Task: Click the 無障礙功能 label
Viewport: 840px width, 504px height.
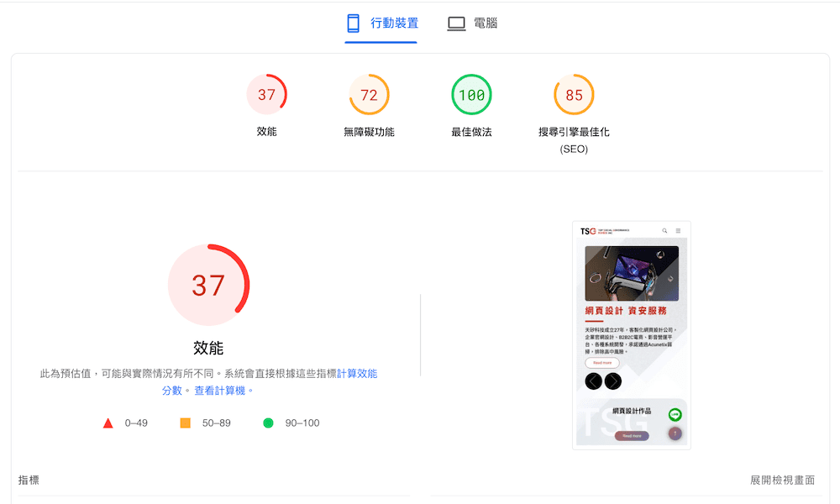Action: [369, 132]
